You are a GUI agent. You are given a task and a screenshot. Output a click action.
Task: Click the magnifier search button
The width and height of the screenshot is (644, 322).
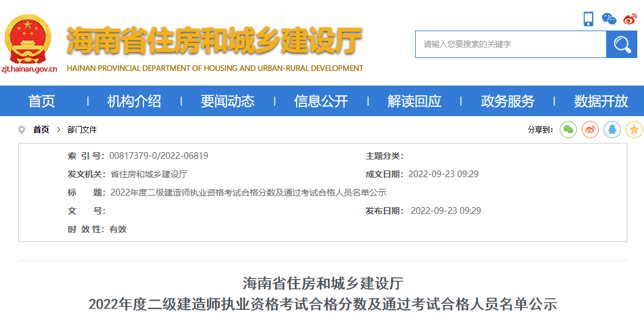[621, 45]
